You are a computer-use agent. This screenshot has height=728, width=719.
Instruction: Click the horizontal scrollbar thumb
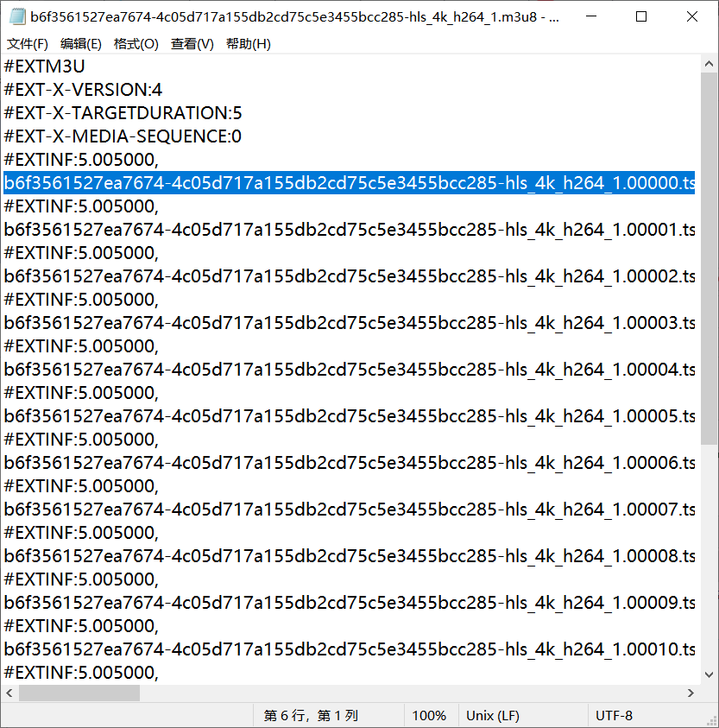(79, 693)
